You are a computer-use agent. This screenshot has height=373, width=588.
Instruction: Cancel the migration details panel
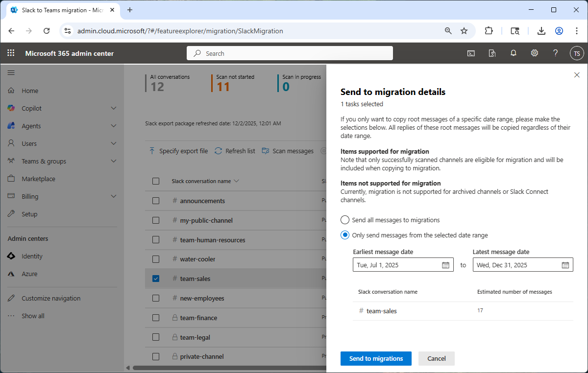[436, 358]
